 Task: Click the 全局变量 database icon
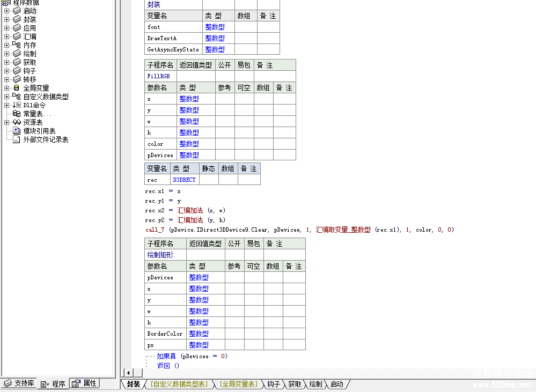tap(17, 88)
